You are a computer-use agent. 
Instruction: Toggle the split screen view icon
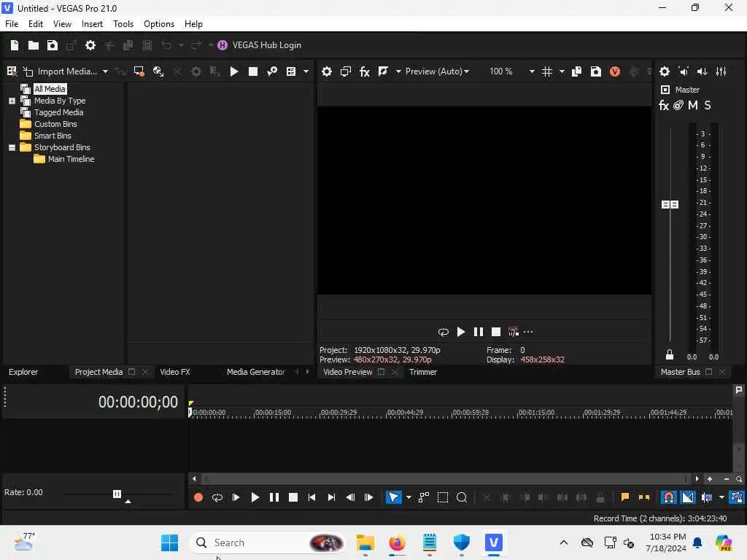(x=383, y=71)
